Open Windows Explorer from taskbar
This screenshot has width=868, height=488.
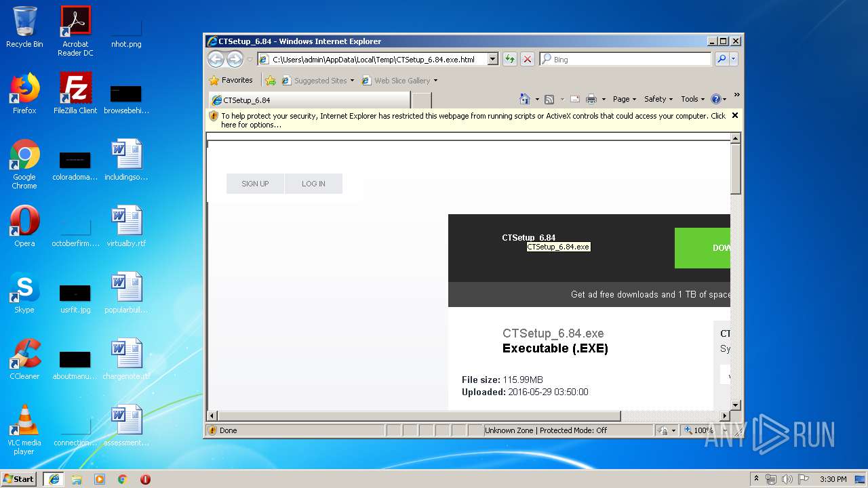pyautogui.click(x=77, y=479)
